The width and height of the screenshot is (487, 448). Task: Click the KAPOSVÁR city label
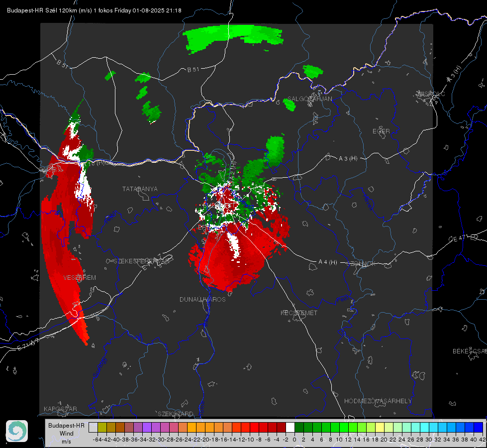click(60, 409)
